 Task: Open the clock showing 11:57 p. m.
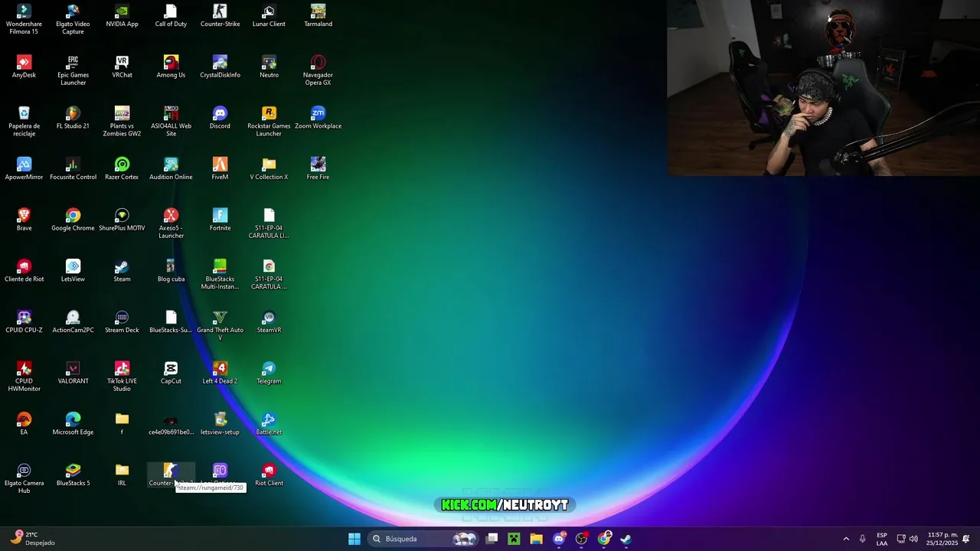[942, 539]
